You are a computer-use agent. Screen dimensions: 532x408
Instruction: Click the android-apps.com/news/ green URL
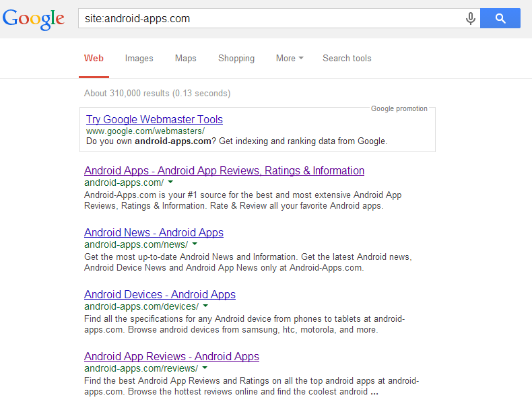(x=136, y=244)
